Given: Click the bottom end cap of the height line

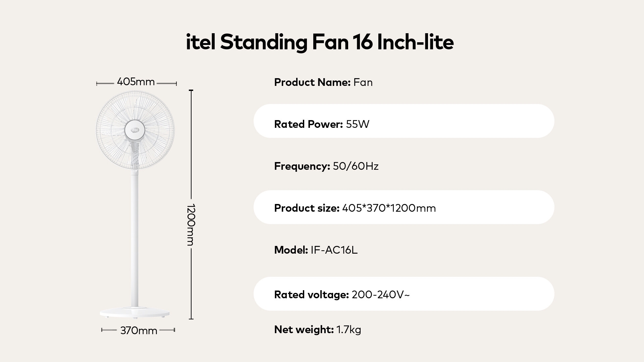Looking at the screenshot, I should coord(191,319).
